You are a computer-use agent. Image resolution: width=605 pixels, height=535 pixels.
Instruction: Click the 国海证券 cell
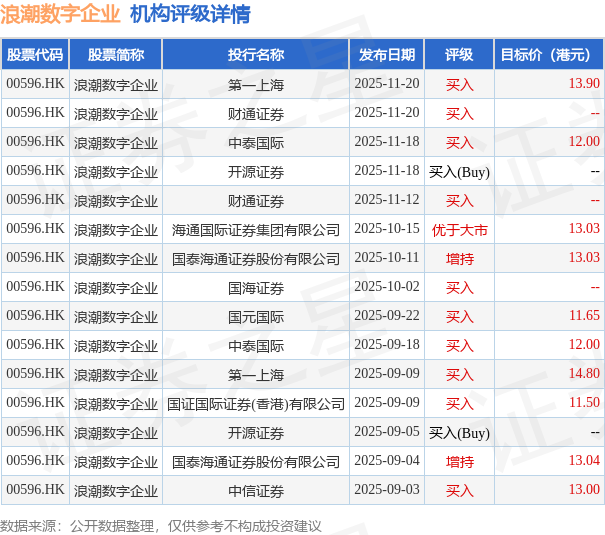tap(256, 288)
